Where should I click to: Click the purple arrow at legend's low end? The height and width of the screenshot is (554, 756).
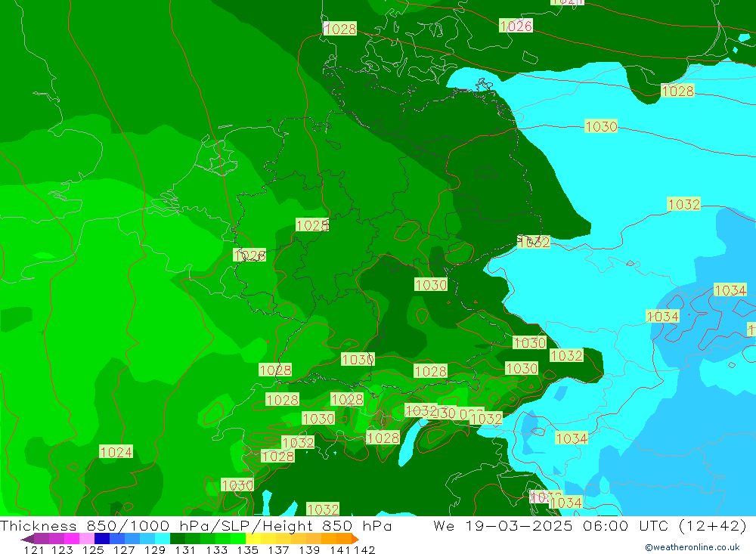(x=27, y=539)
